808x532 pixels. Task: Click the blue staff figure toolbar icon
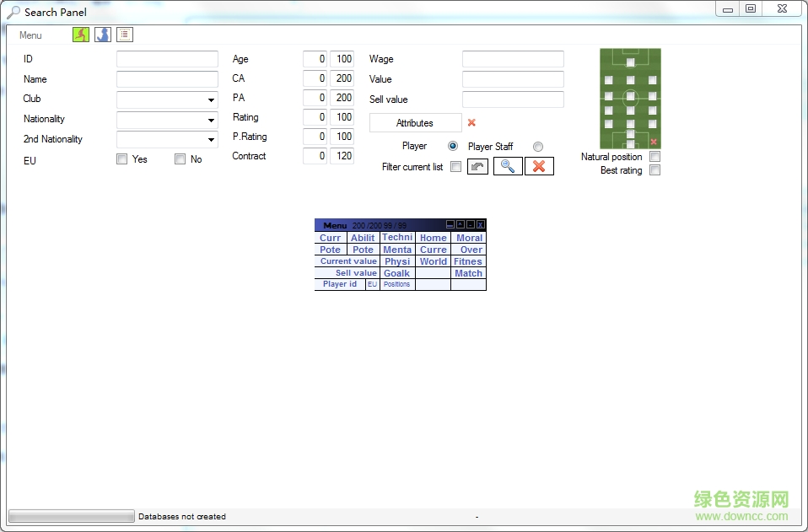(103, 35)
